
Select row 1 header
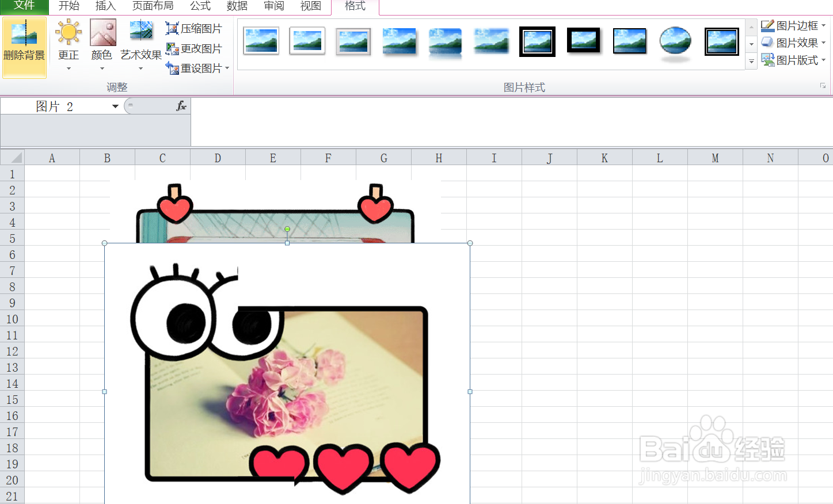12,174
